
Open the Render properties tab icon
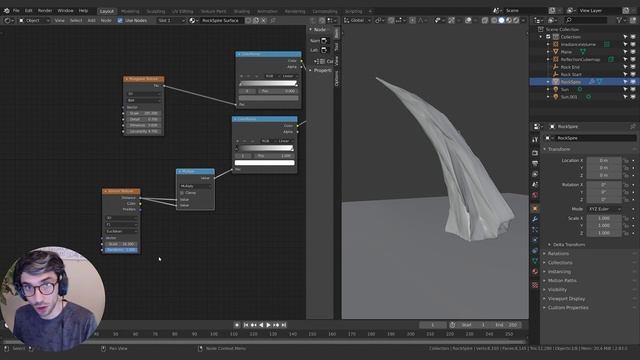[535, 153]
